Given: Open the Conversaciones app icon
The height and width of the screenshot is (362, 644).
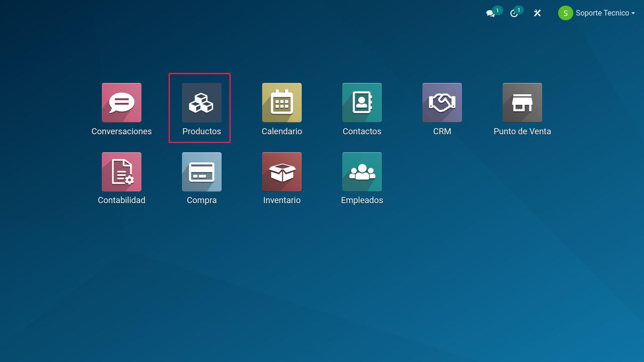Looking at the screenshot, I should 122,103.
